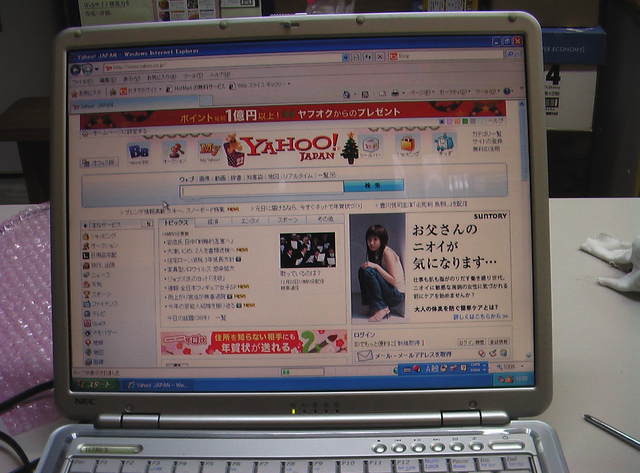Open the HotMail free service favorites link

196,87
